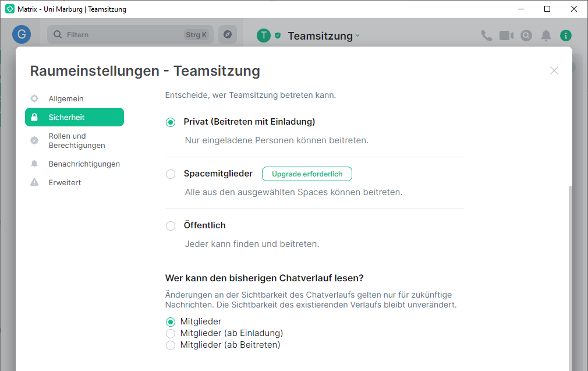This screenshot has height=371, width=588.
Task: Start a video call
Action: click(x=506, y=36)
